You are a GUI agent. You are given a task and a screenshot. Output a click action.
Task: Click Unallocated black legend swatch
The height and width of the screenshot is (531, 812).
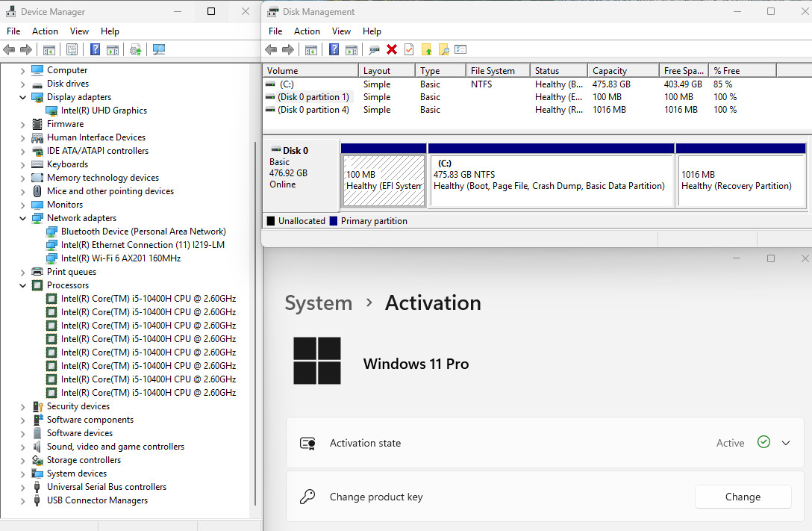pyautogui.click(x=271, y=221)
